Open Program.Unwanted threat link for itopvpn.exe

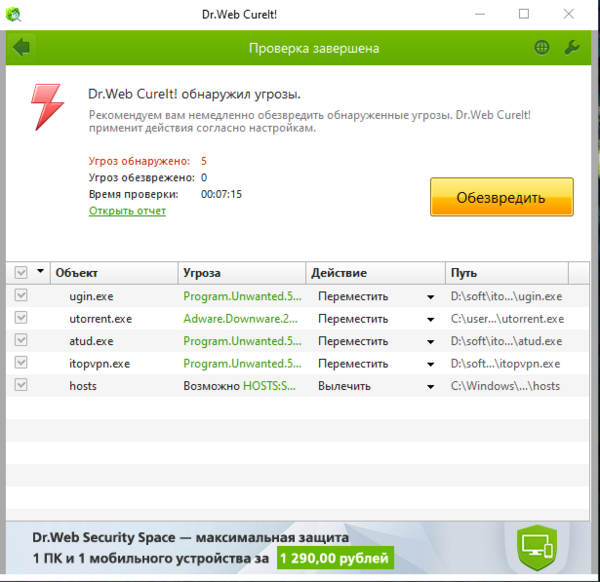tap(242, 364)
